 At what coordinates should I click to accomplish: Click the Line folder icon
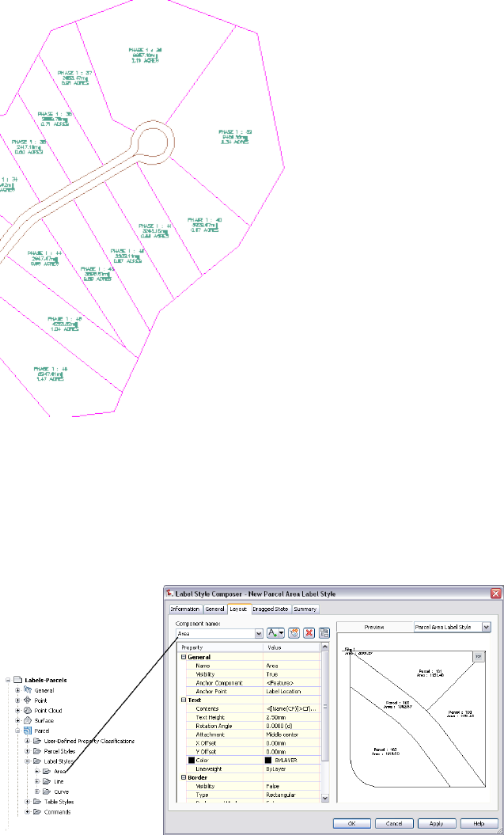[47, 781]
